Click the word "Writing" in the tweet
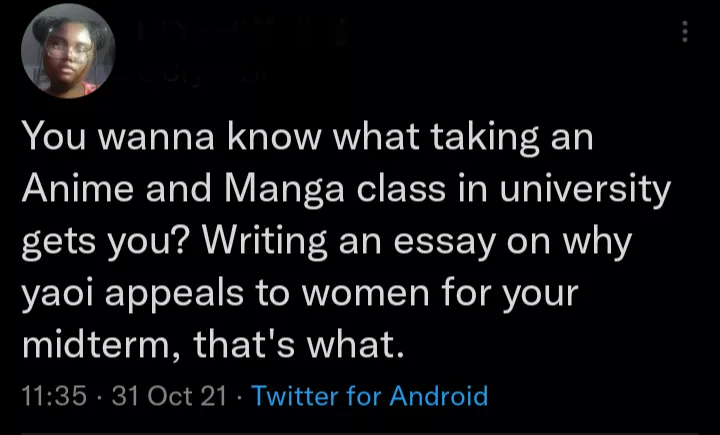This screenshot has height=435, width=720. point(264,242)
